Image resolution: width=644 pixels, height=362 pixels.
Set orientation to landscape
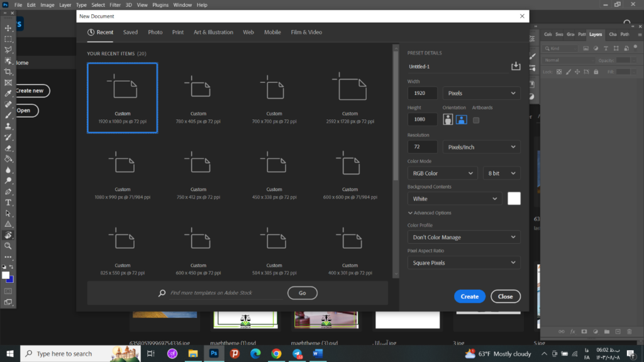point(461,119)
